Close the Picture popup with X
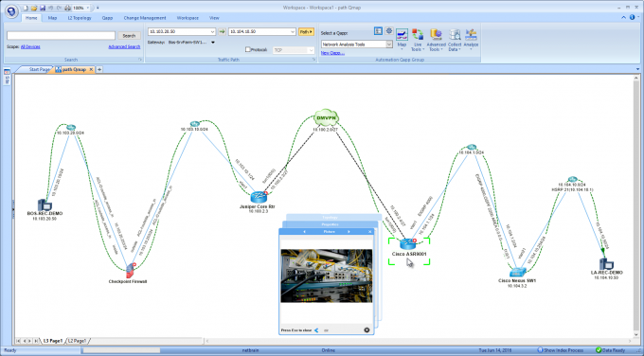The width and height of the screenshot is (644, 356). [x=369, y=232]
